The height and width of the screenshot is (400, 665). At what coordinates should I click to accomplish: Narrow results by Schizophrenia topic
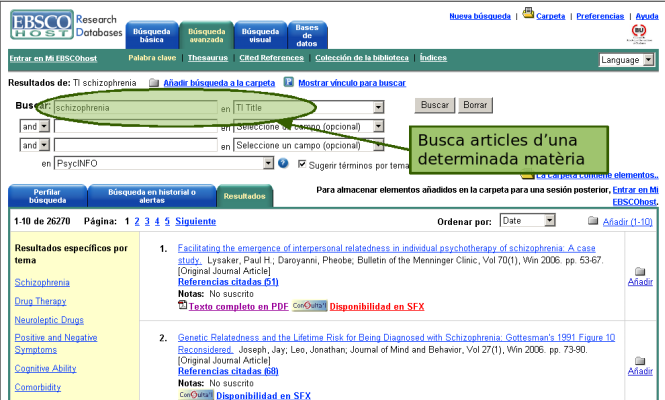pyautogui.click(x=42, y=283)
